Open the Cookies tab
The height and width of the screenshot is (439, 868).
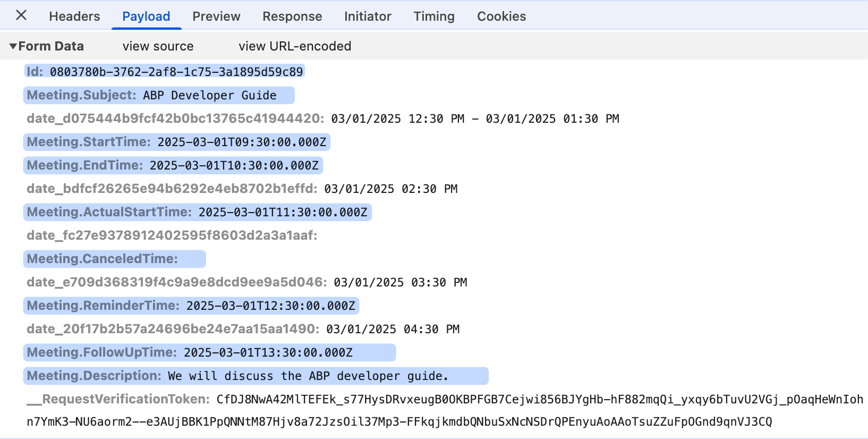point(501,16)
